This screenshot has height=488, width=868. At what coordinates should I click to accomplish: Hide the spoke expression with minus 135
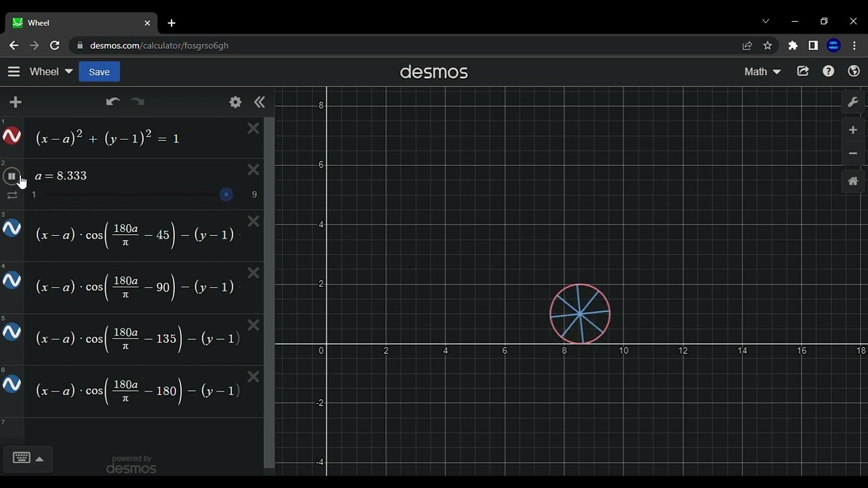pos(12,332)
